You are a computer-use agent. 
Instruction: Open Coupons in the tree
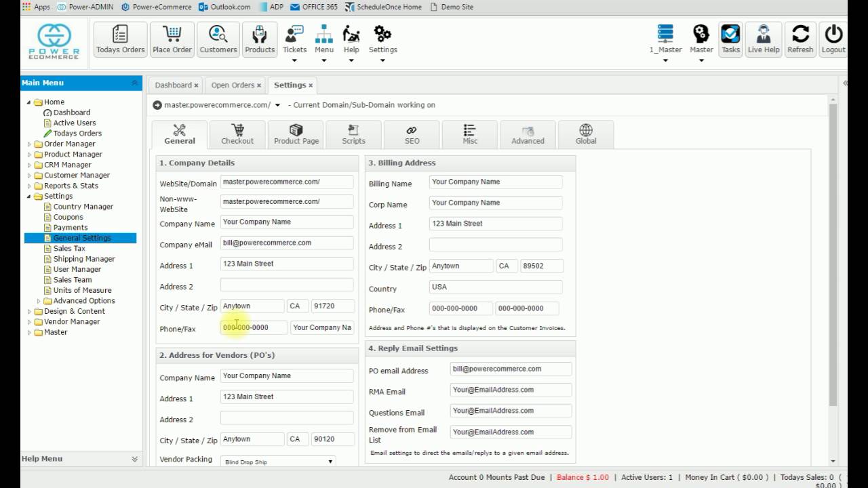[x=68, y=217]
